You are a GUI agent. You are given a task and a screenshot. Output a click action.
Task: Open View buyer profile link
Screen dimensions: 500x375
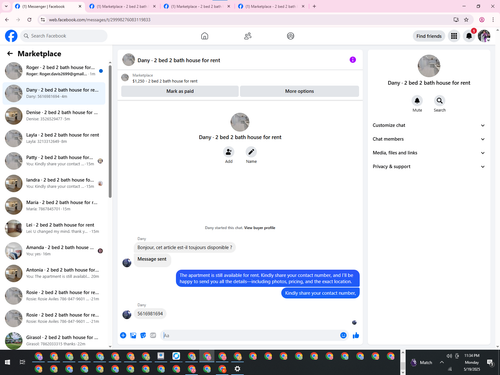tap(260, 228)
